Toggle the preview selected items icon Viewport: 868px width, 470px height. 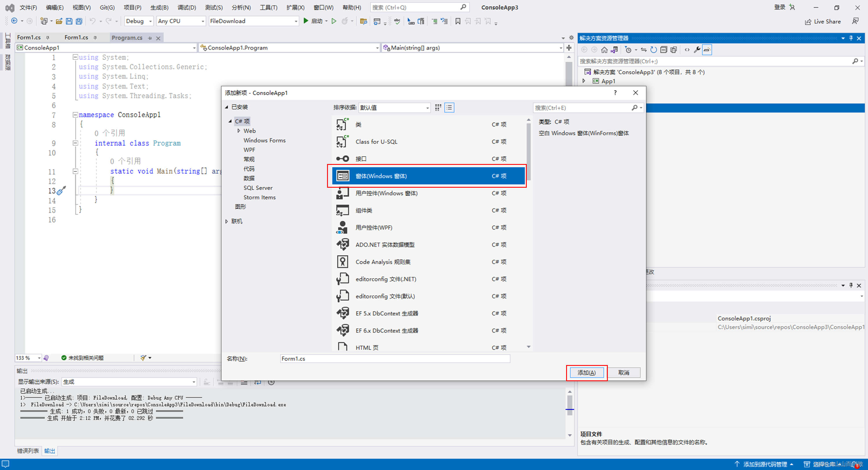tap(707, 50)
